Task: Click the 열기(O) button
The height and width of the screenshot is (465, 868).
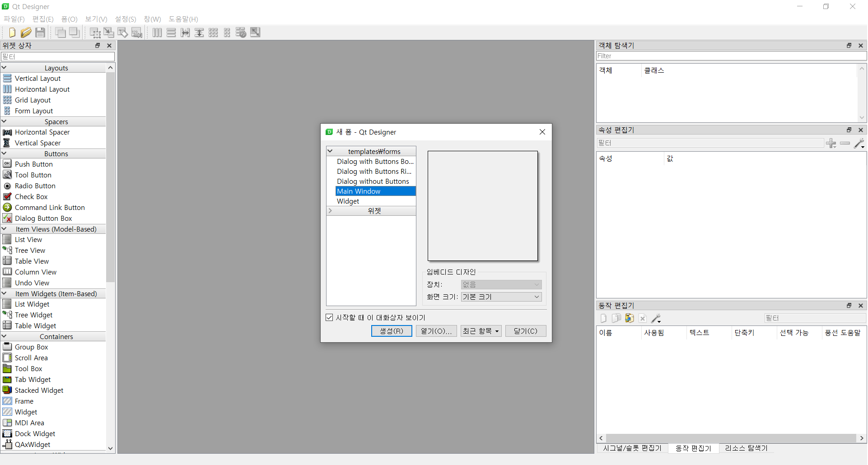Action: tap(435, 331)
